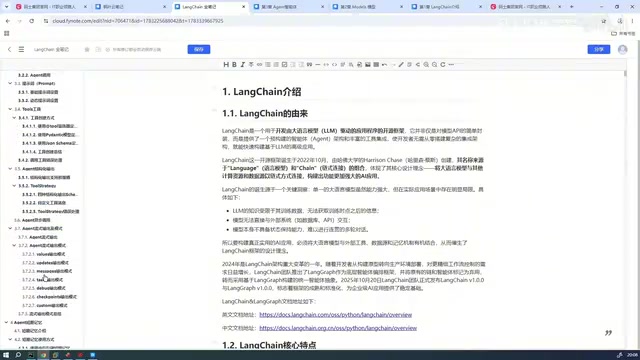Screen dimensions: 640x360
Task: Collapse the 3.5.2 ToolStrategy subsection
Action: pos(14,186)
